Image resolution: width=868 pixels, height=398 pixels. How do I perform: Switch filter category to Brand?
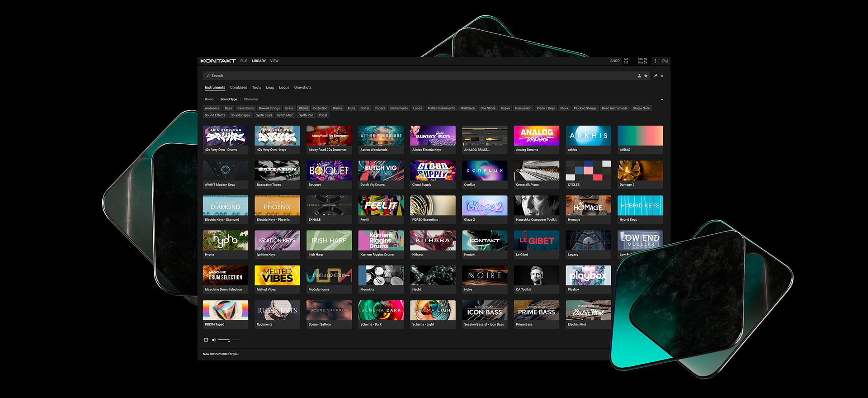[209, 99]
